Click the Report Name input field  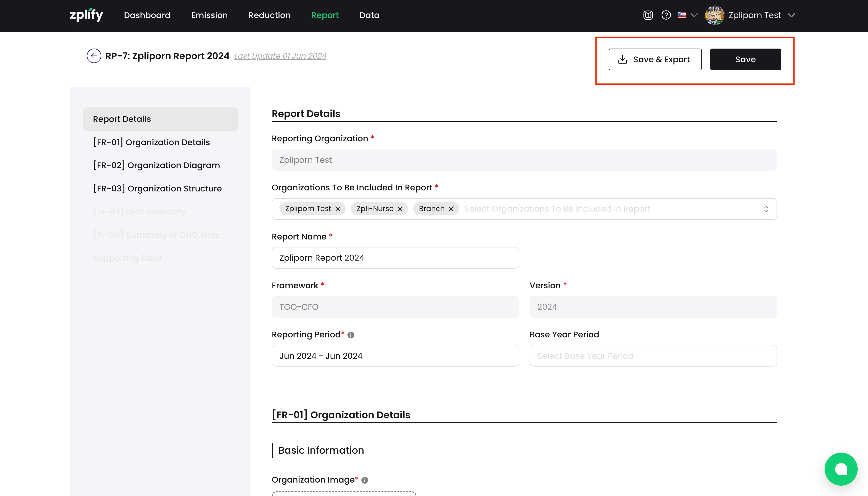click(x=395, y=258)
